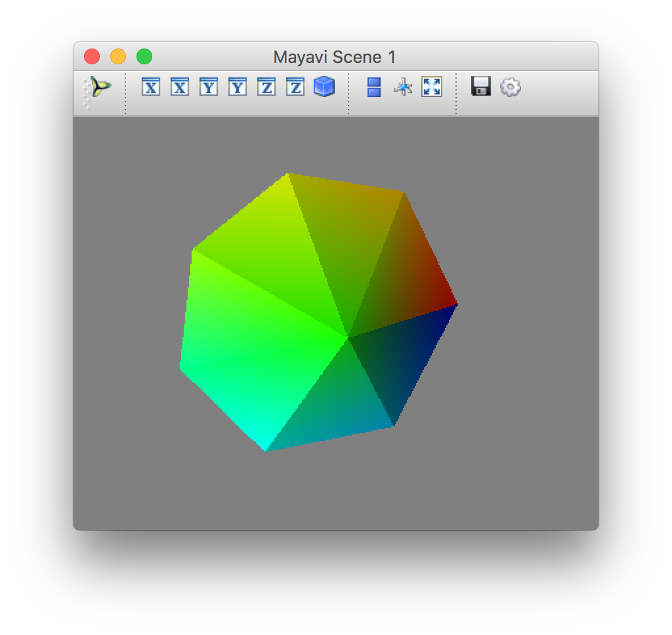672x635 pixels.
Task: Minimize the window using yellow button
Action: tap(117, 57)
